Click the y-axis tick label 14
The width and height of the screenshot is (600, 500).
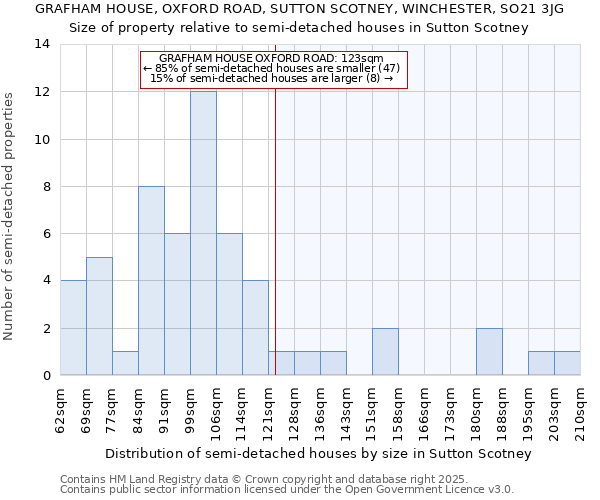41,44
